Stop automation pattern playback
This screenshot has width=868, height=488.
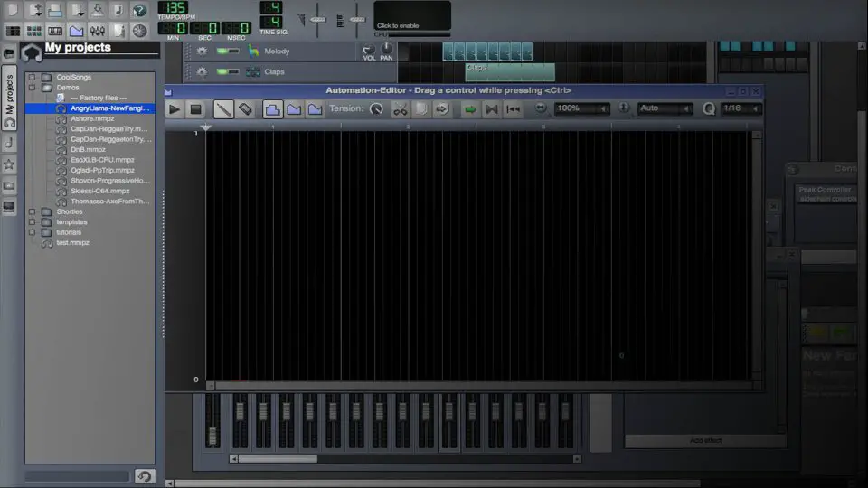tap(195, 109)
